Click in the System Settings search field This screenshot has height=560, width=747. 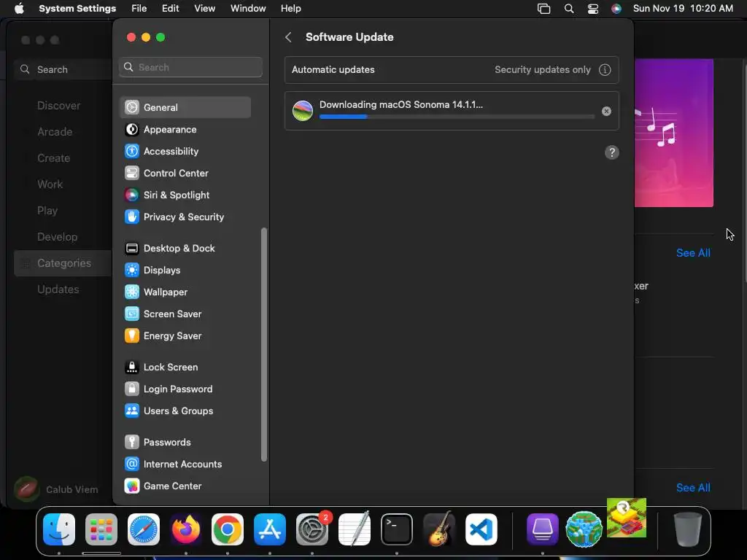pos(190,67)
